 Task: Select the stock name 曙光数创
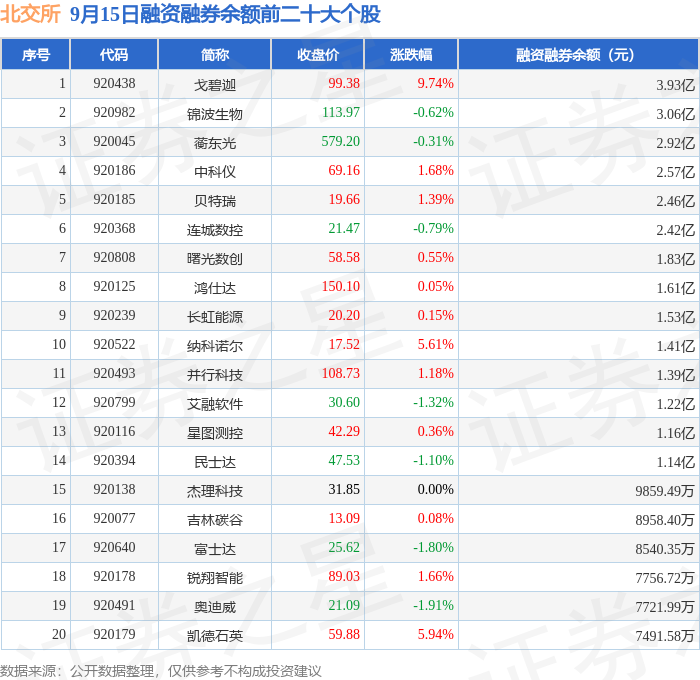tap(215, 259)
